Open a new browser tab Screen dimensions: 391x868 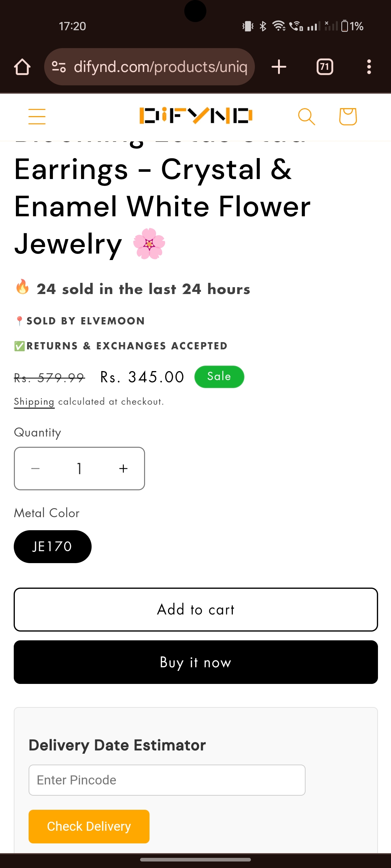pyautogui.click(x=279, y=67)
